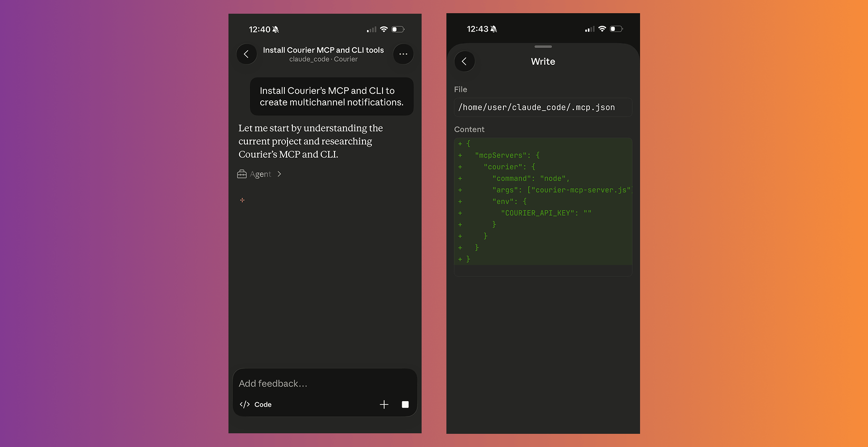
Task: Click the "COURIER_API_KEY" line
Action: (546, 213)
